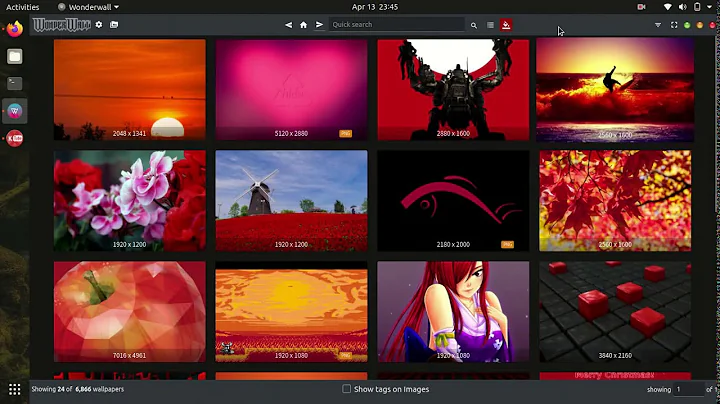Open the Wonderwall app menu
The height and width of the screenshot is (404, 720).
(x=88, y=7)
